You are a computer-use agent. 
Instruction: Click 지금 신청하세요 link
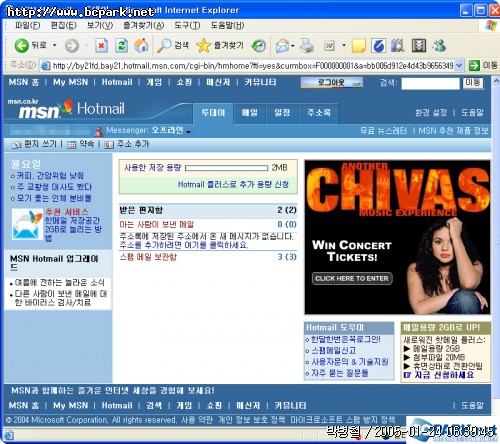(444, 375)
